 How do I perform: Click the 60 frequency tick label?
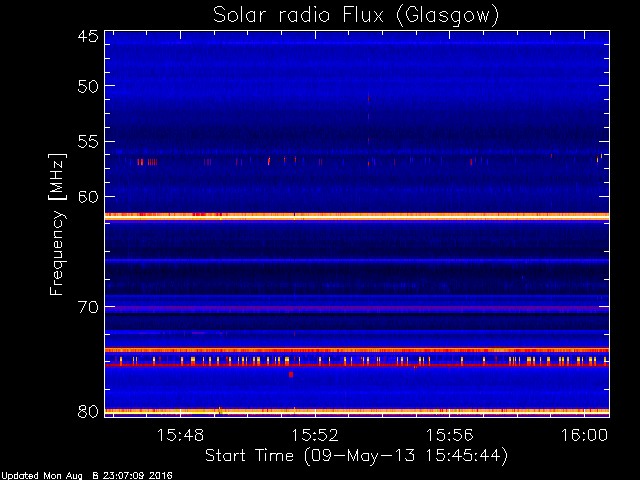pyautogui.click(x=88, y=197)
